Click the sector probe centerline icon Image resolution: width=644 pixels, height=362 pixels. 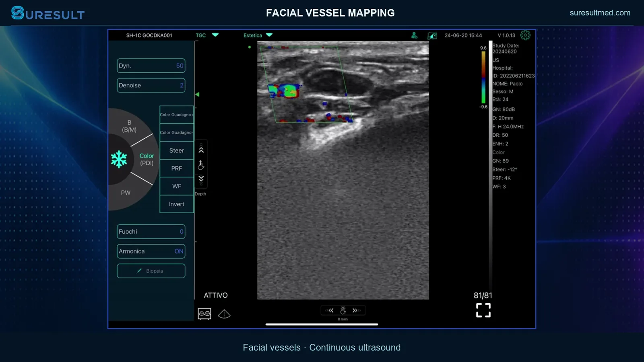click(224, 314)
